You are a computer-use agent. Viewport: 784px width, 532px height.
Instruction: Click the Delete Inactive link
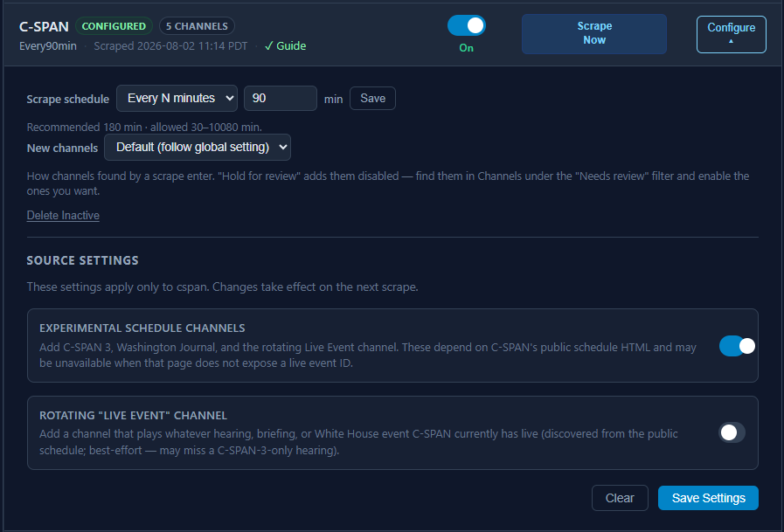point(63,215)
